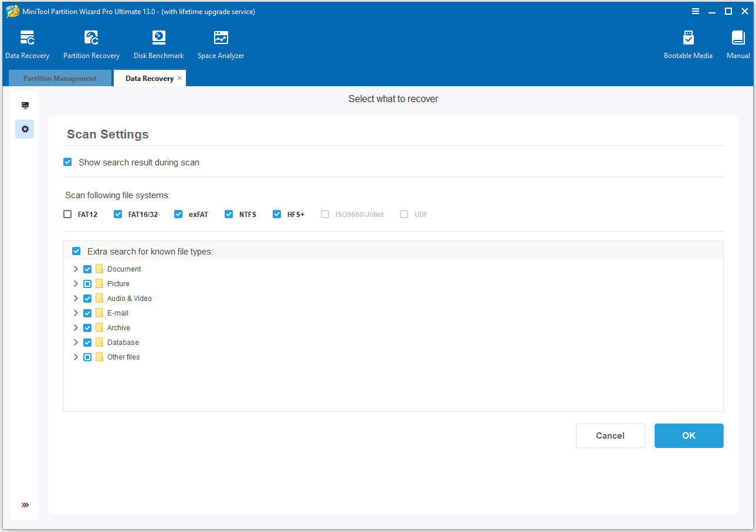Disable the NTFS file system checkbox

click(229, 214)
